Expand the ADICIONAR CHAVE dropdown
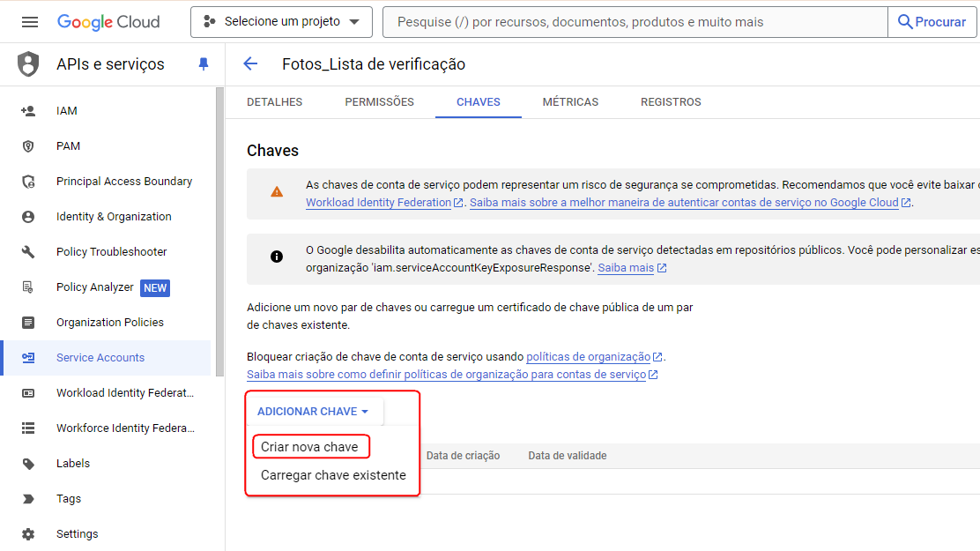 tap(313, 412)
